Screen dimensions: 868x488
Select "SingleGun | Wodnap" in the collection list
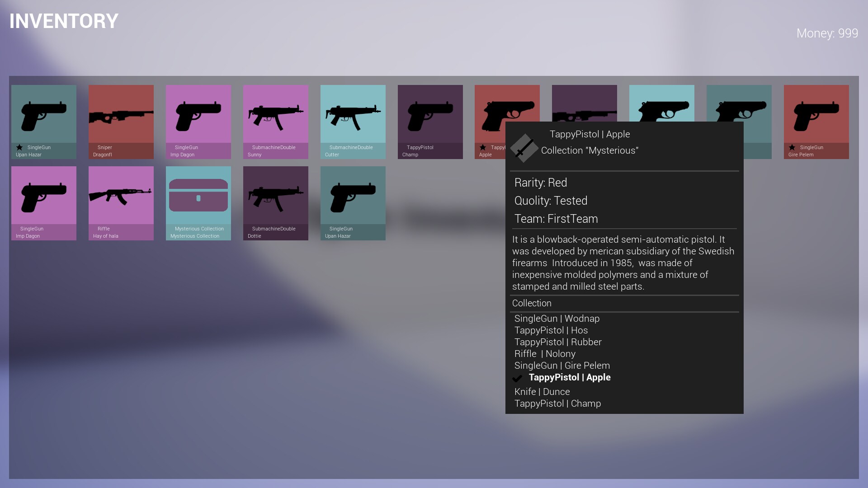click(557, 319)
